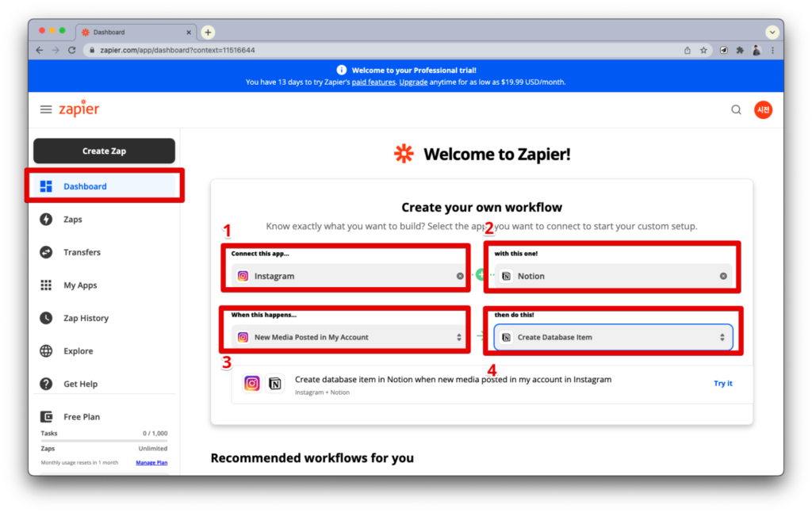Click the 'Create database item in Notion' workflow text
This screenshot has width=812, height=513.
(453, 380)
